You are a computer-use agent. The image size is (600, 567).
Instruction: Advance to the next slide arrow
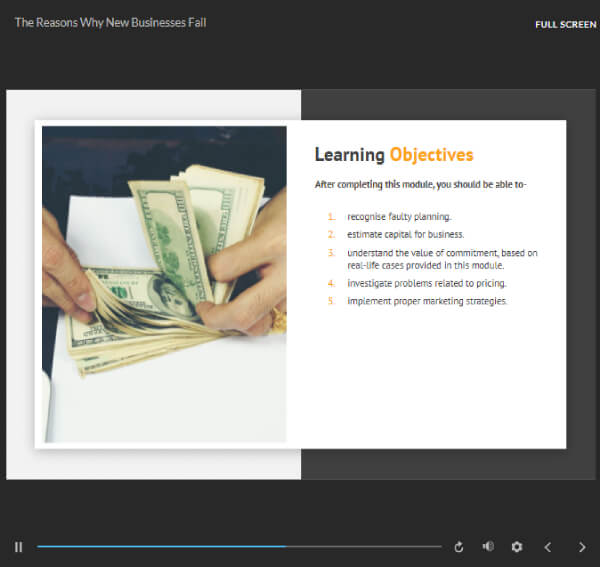tap(582, 547)
